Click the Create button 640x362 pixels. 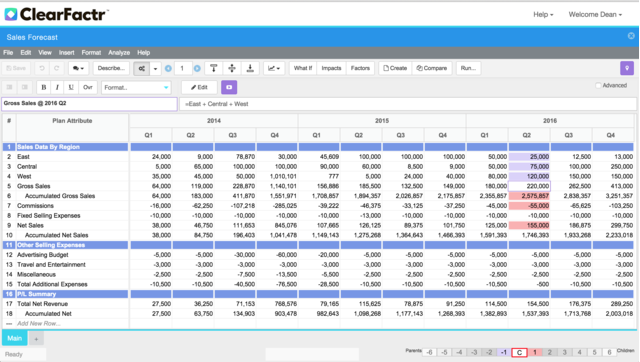(x=395, y=68)
